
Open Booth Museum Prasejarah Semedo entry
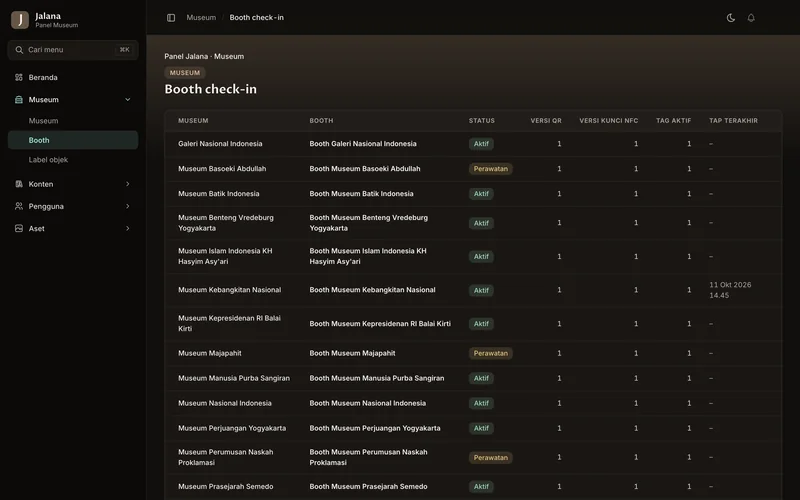coord(368,487)
